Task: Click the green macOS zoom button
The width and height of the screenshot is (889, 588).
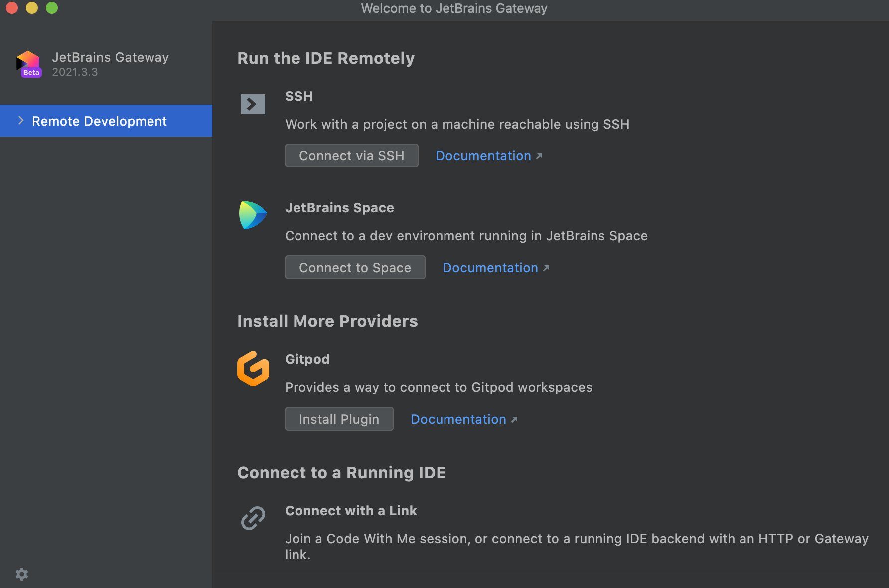Action: pyautogui.click(x=52, y=8)
